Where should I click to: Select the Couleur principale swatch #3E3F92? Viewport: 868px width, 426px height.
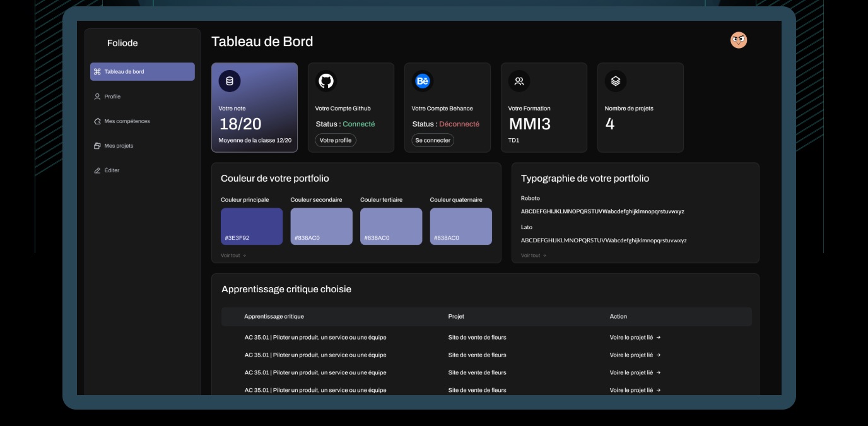click(252, 226)
